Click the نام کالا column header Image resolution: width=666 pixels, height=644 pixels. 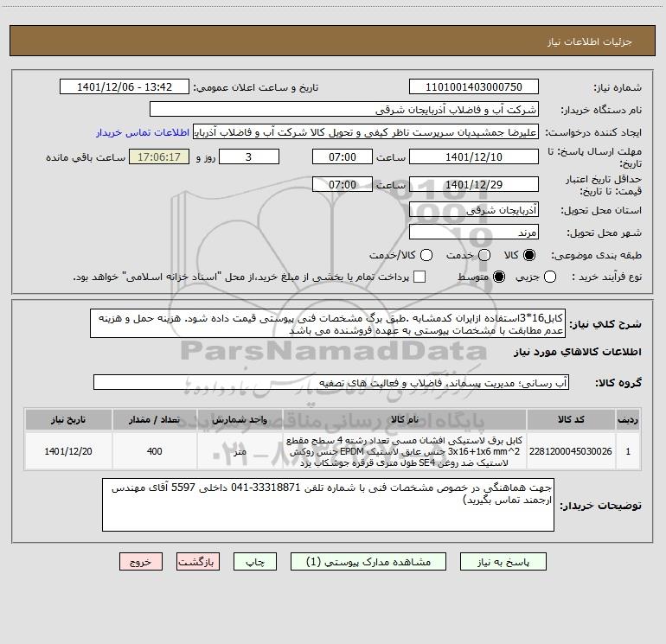tap(405, 419)
